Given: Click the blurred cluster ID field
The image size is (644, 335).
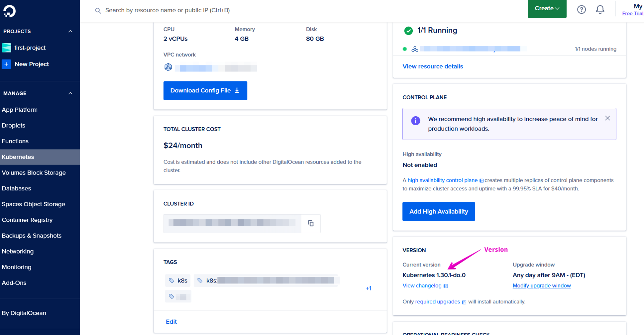Looking at the screenshot, I should click(232, 223).
